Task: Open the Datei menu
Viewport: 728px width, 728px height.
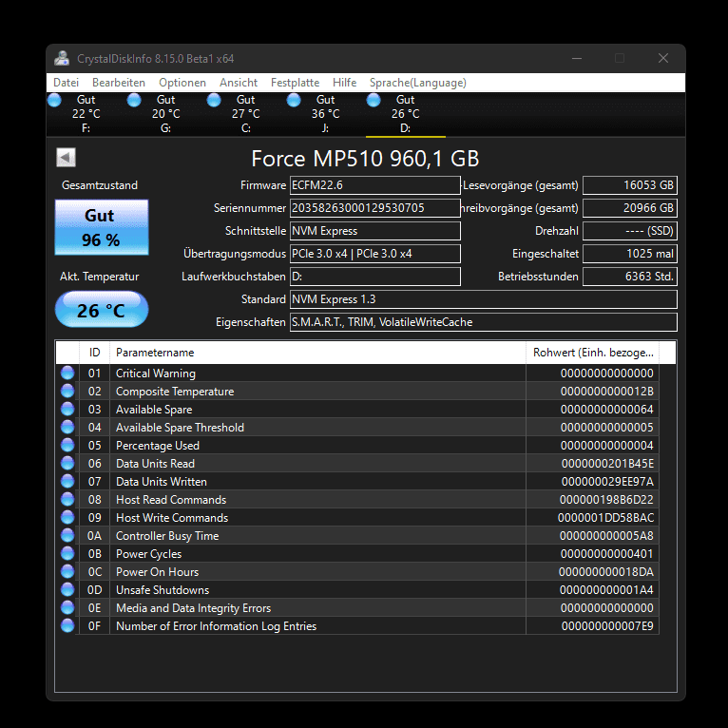Action: point(66,83)
